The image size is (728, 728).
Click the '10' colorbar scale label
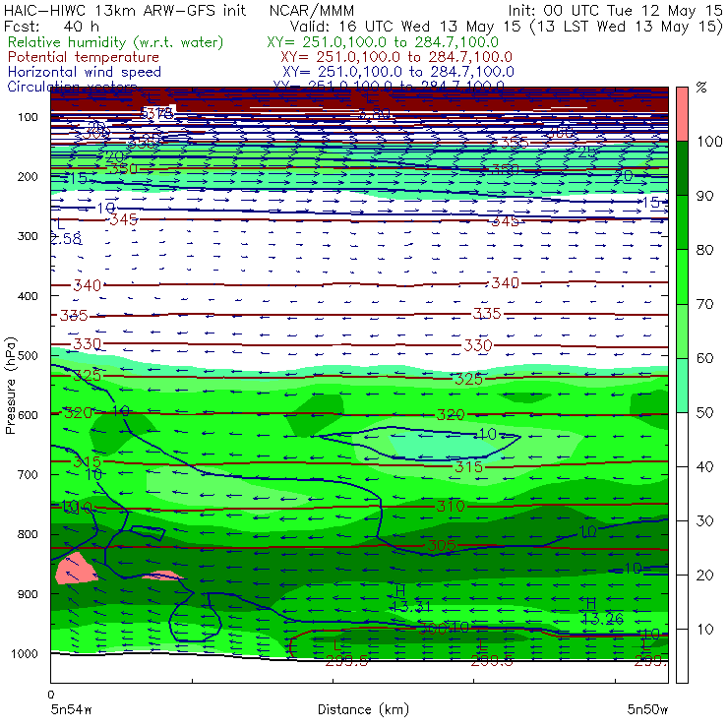point(704,629)
